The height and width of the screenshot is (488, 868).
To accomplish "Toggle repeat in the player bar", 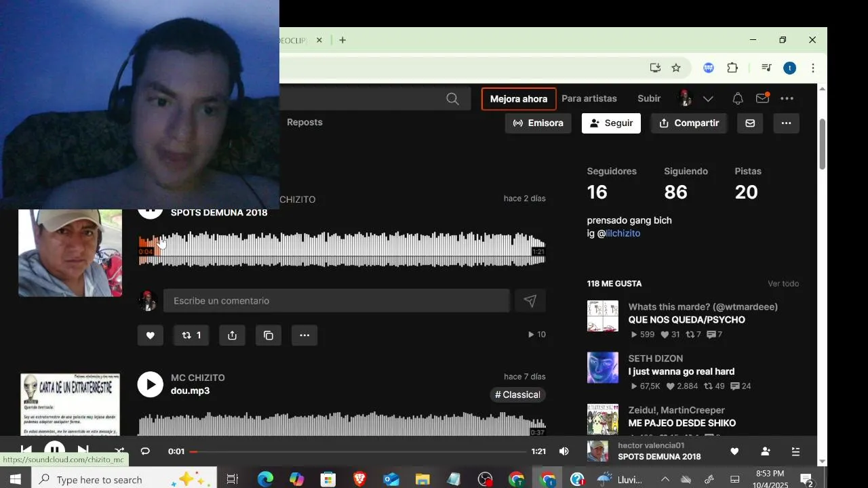I will pyautogui.click(x=145, y=451).
